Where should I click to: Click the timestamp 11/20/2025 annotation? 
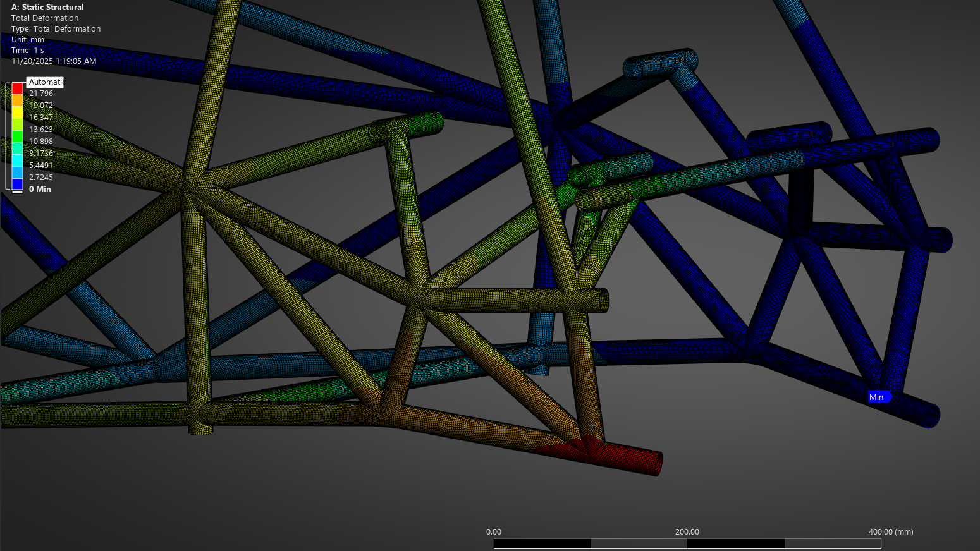click(x=53, y=61)
